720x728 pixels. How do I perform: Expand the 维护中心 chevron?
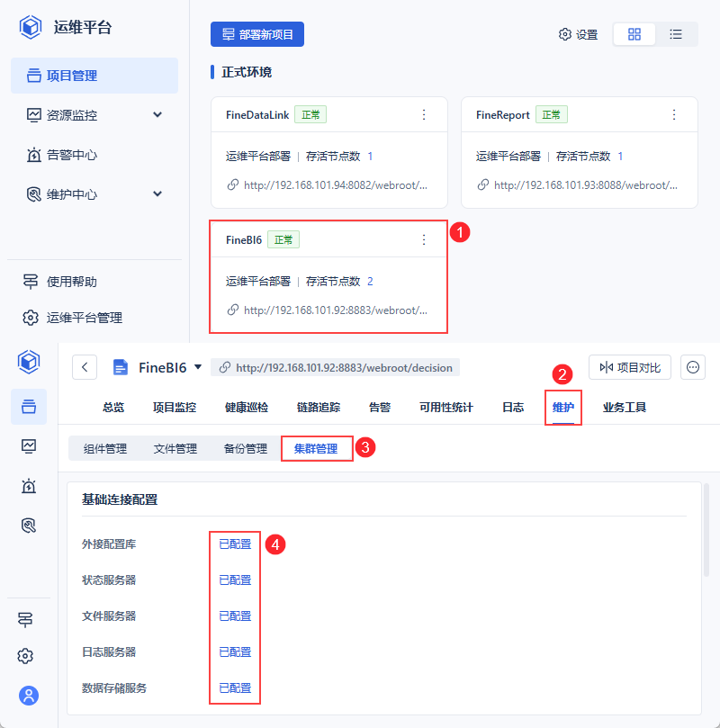pyautogui.click(x=157, y=193)
